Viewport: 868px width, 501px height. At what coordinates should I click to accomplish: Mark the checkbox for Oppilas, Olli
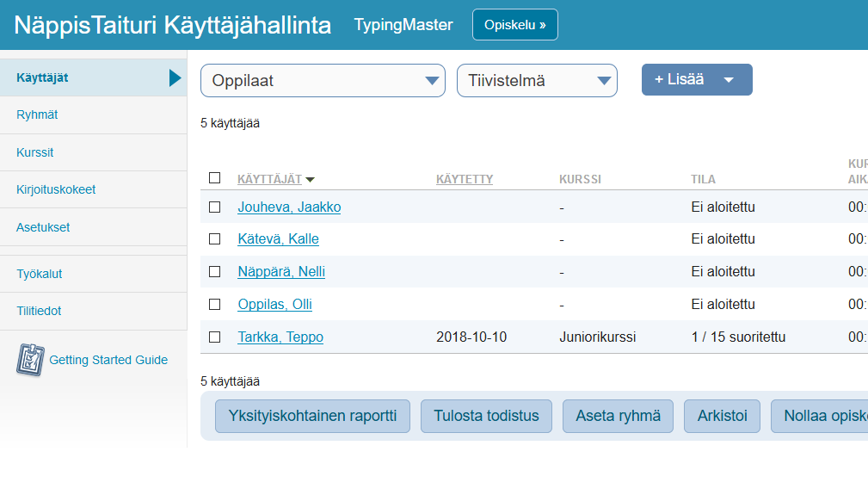[215, 304]
